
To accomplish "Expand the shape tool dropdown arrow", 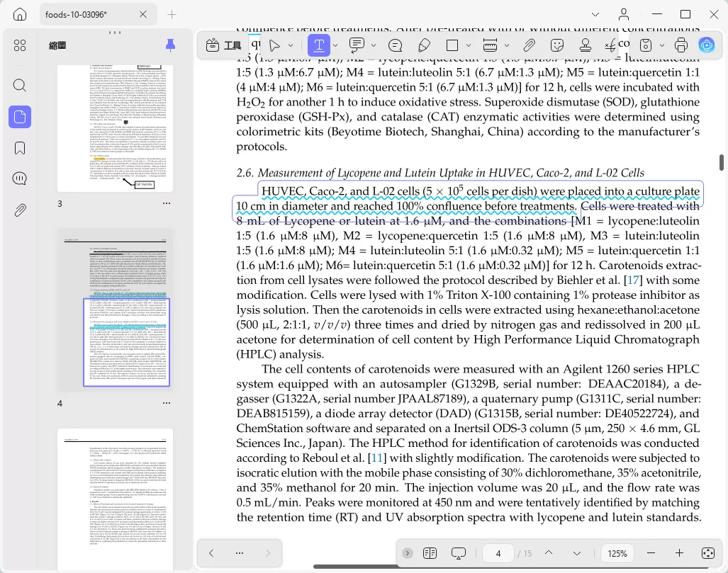I will [x=469, y=45].
